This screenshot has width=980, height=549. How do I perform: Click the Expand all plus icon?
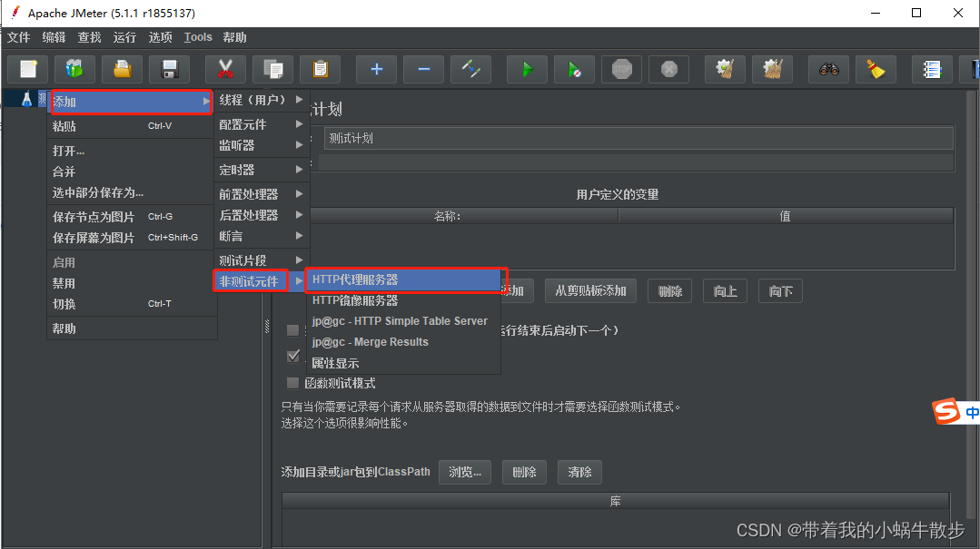pos(376,69)
